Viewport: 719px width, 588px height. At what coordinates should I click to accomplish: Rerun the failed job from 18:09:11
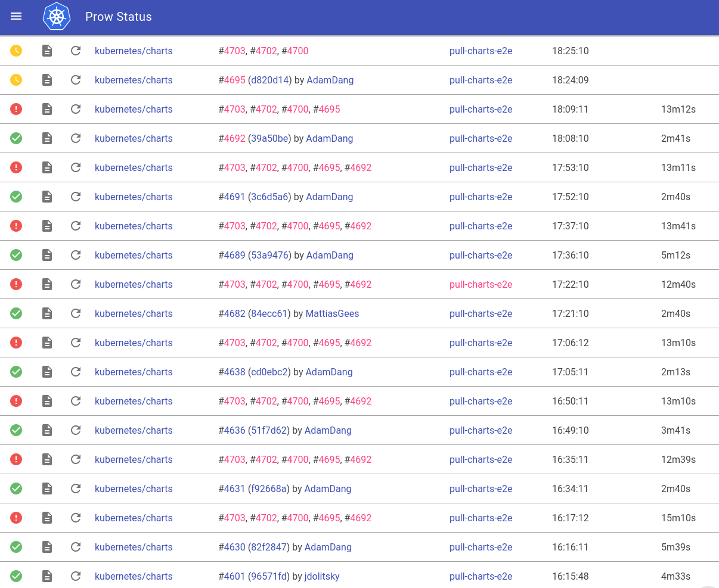(76, 109)
